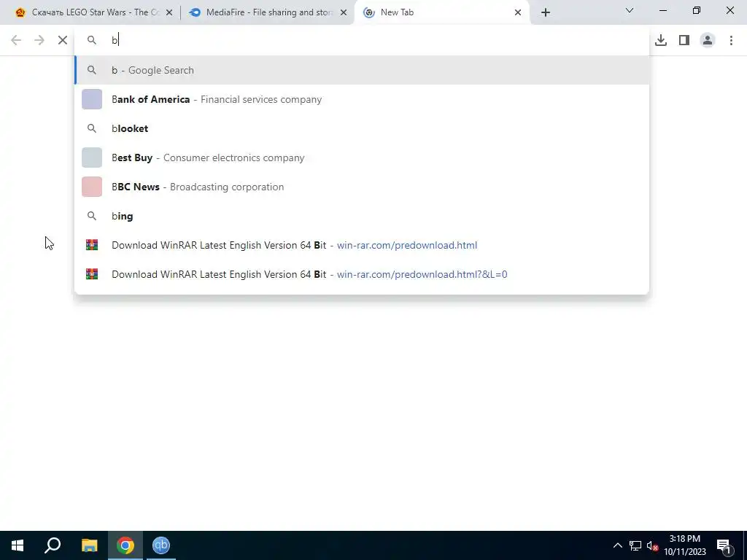Go forward with the forward arrow
Screen dimensions: 747x560
[39, 41]
